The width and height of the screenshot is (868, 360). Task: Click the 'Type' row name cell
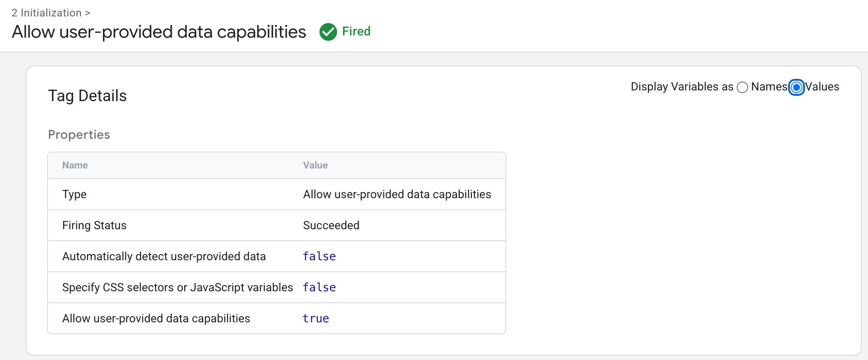[x=75, y=195]
